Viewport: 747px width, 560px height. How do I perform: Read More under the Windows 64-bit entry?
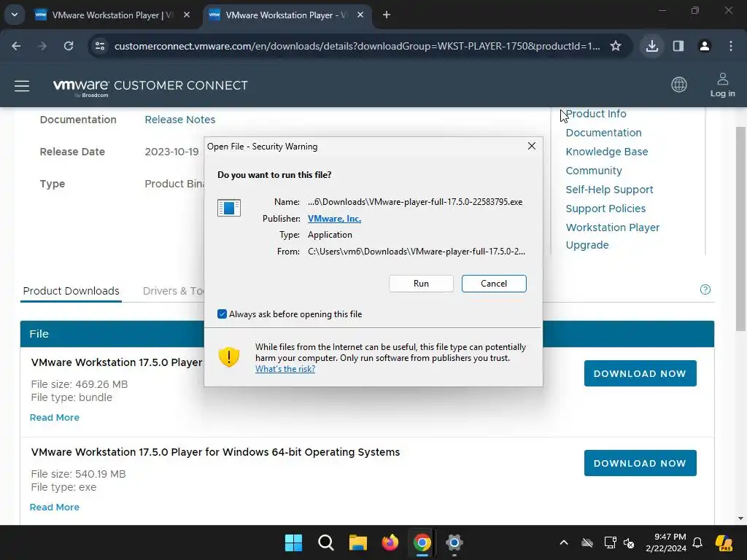54,507
